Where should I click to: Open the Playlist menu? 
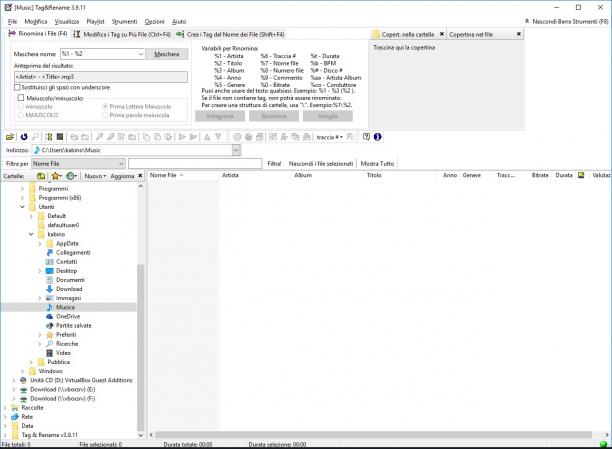click(95, 21)
